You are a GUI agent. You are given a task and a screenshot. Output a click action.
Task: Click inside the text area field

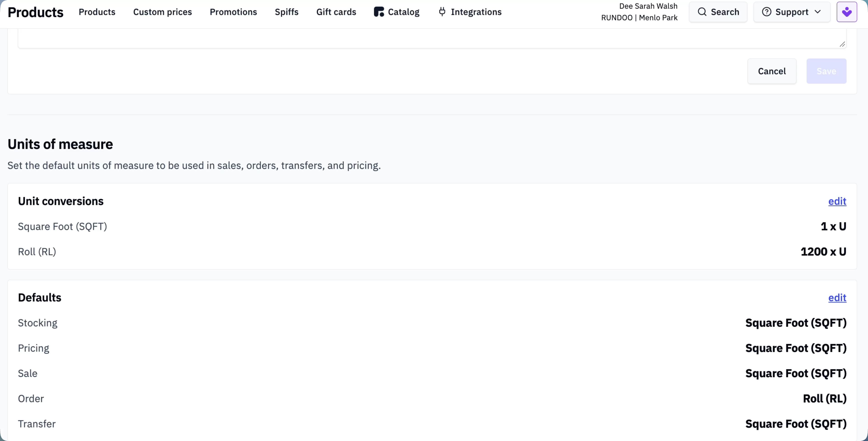coord(432,38)
